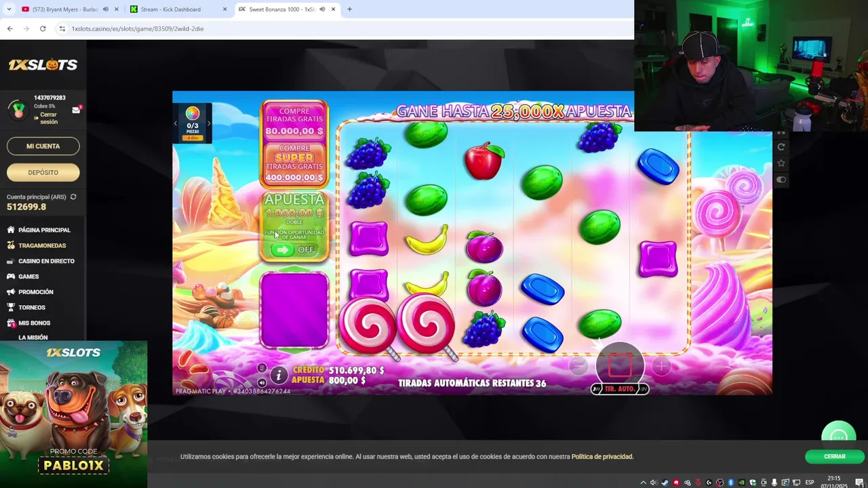Click the CRÉDITO 510.699,80 $ display
The image size is (868, 488).
(338, 371)
